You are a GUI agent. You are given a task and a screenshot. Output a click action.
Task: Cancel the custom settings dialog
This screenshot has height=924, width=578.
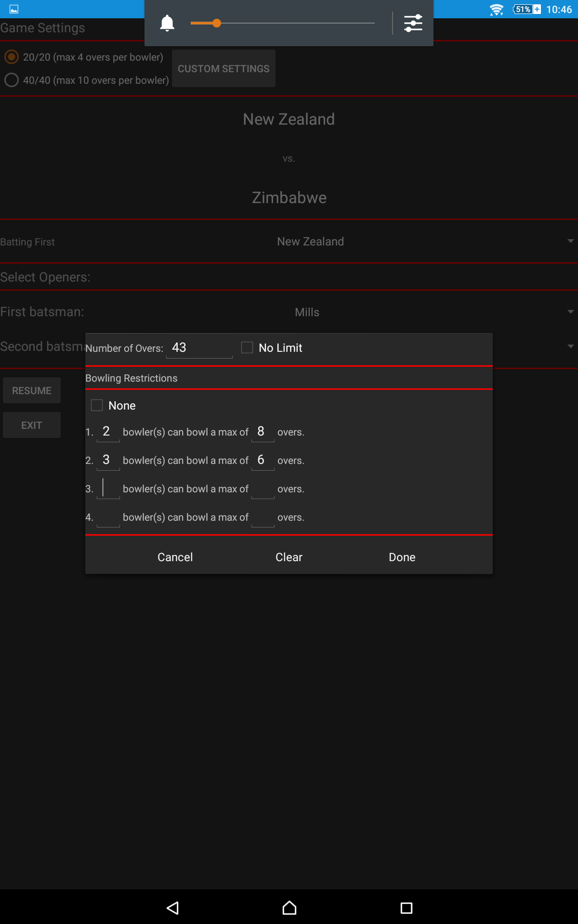(175, 557)
